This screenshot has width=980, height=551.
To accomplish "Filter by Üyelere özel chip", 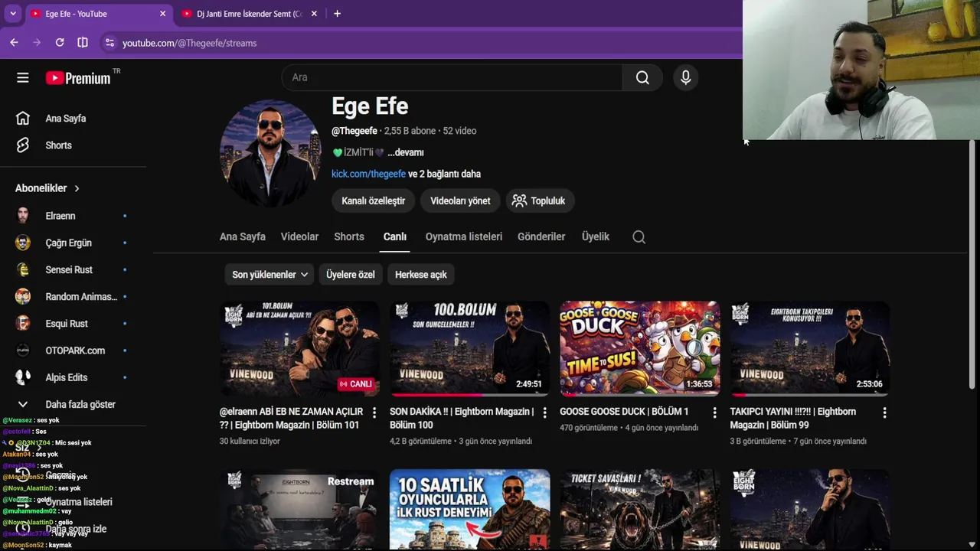I will [x=351, y=275].
